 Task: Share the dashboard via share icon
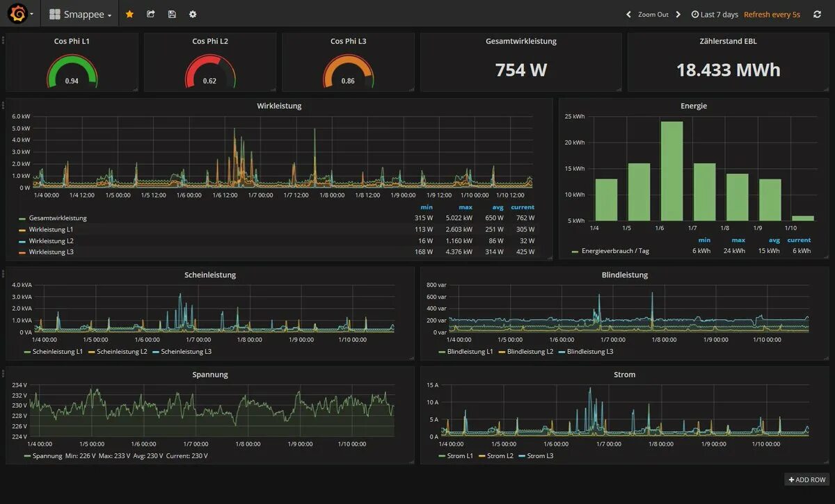click(151, 14)
